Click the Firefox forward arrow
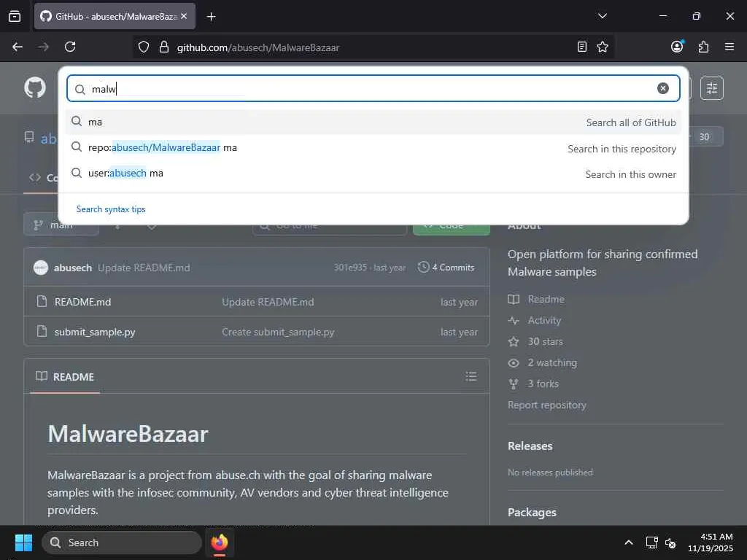 pyautogui.click(x=43, y=47)
